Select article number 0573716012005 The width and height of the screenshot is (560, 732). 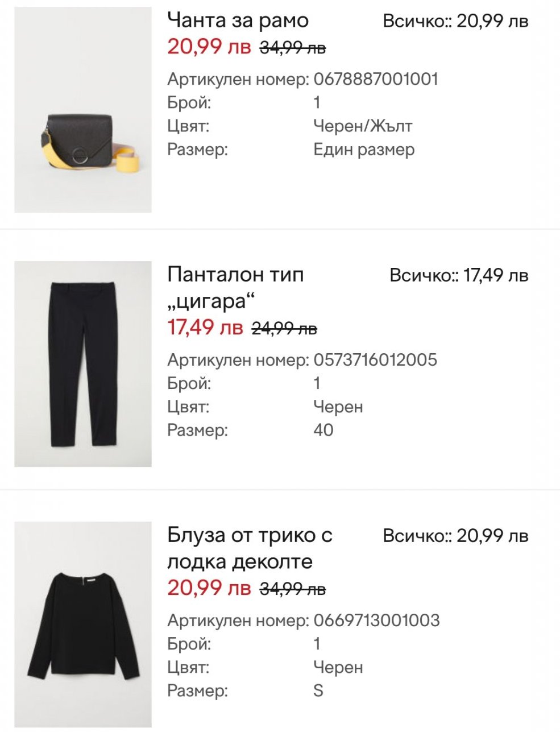tap(375, 359)
